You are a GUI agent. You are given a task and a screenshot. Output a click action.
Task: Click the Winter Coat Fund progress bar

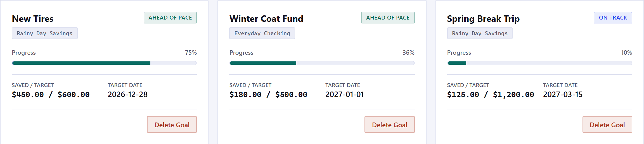(x=322, y=63)
